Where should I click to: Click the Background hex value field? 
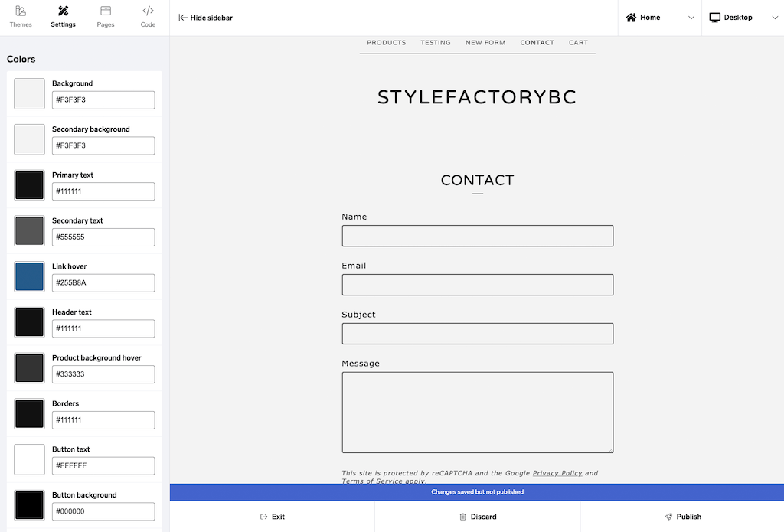click(x=103, y=100)
